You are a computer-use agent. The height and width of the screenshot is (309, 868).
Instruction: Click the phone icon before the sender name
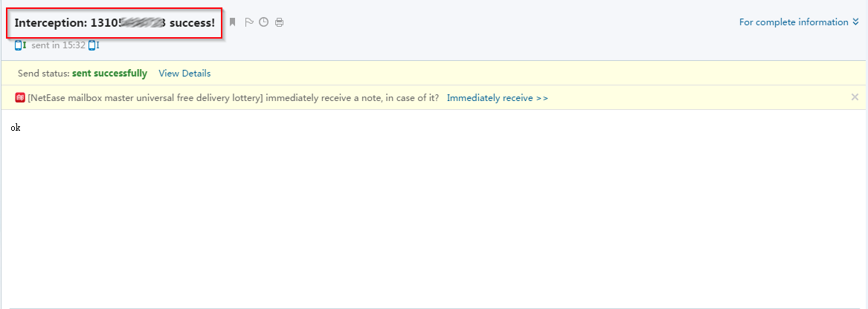18,45
